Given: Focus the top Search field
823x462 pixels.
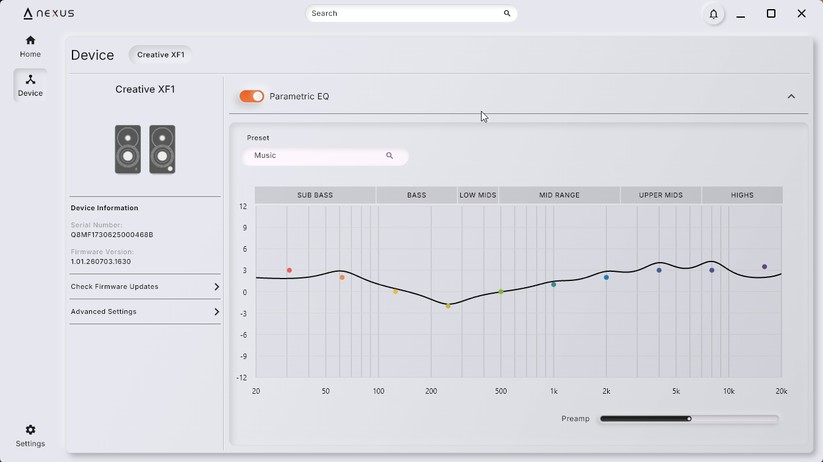Looking at the screenshot, I should click(x=411, y=14).
